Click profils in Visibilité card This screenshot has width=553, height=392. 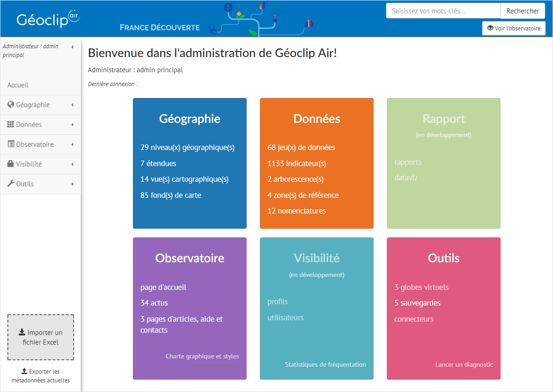(x=278, y=302)
